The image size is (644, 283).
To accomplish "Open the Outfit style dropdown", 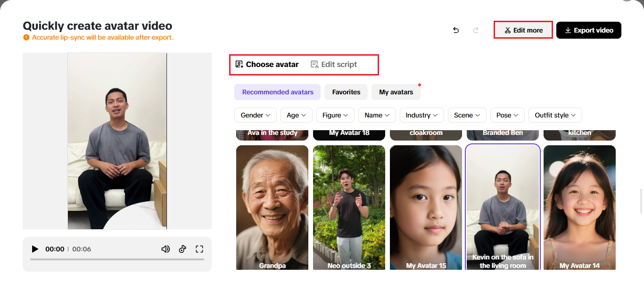I will coord(555,115).
